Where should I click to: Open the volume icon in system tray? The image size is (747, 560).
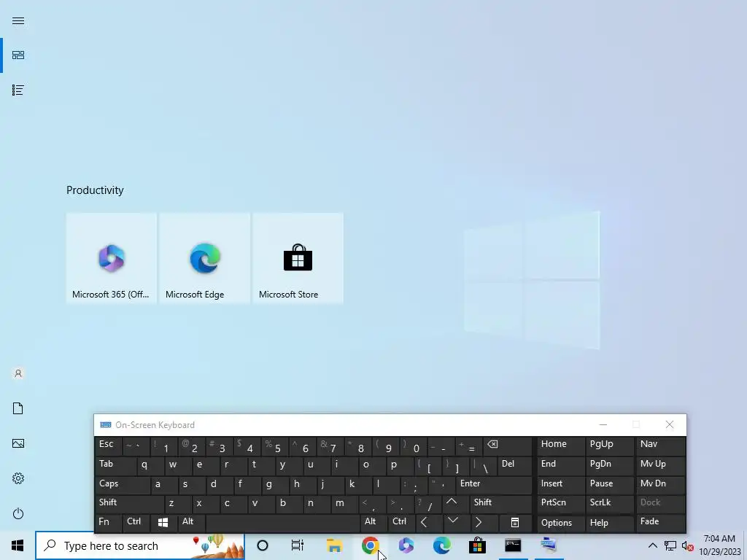(x=687, y=545)
